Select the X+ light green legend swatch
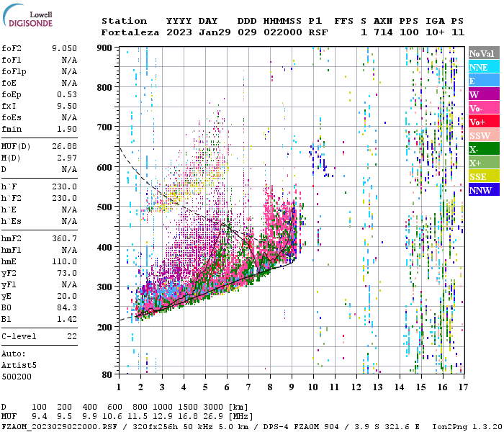 (x=484, y=162)
